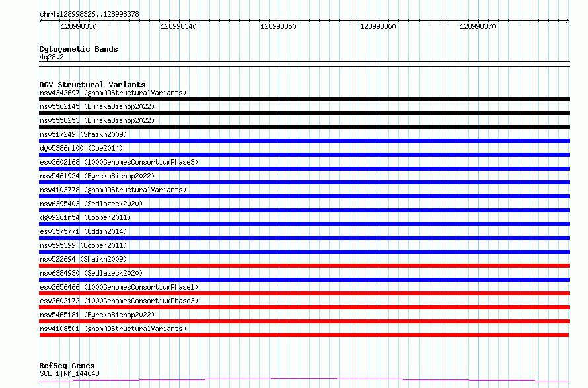Click the black bar under nsv4342697
This screenshot has height=388, width=588.
pyautogui.click(x=304, y=99)
